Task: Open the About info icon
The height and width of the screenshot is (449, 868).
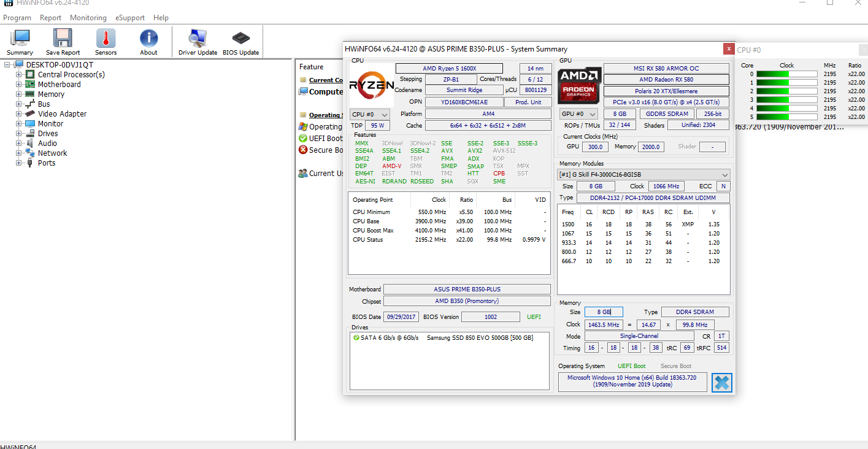Action: 148,39
